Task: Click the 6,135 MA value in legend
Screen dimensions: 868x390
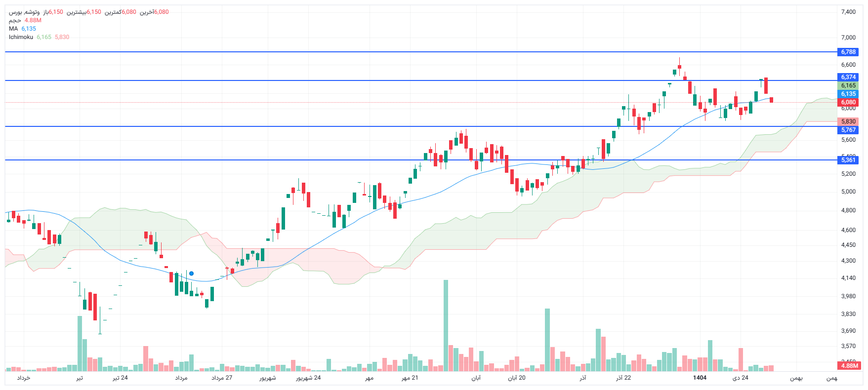Action: point(29,29)
